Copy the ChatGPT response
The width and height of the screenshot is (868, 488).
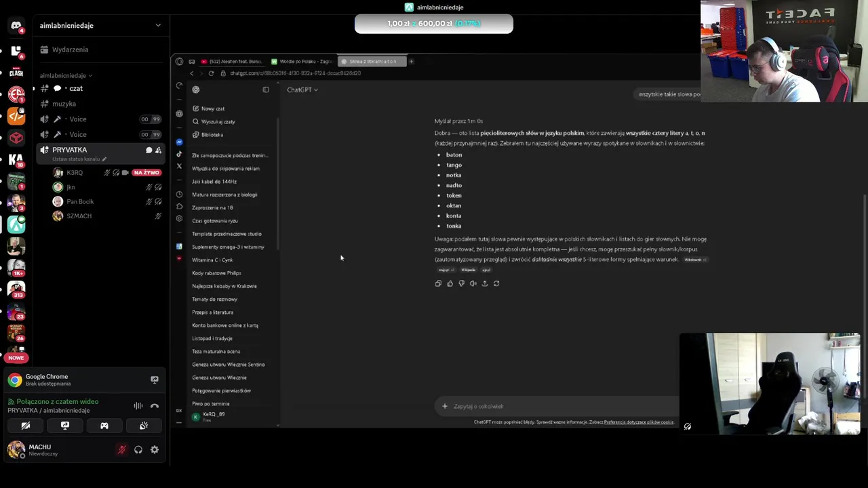pyautogui.click(x=438, y=283)
